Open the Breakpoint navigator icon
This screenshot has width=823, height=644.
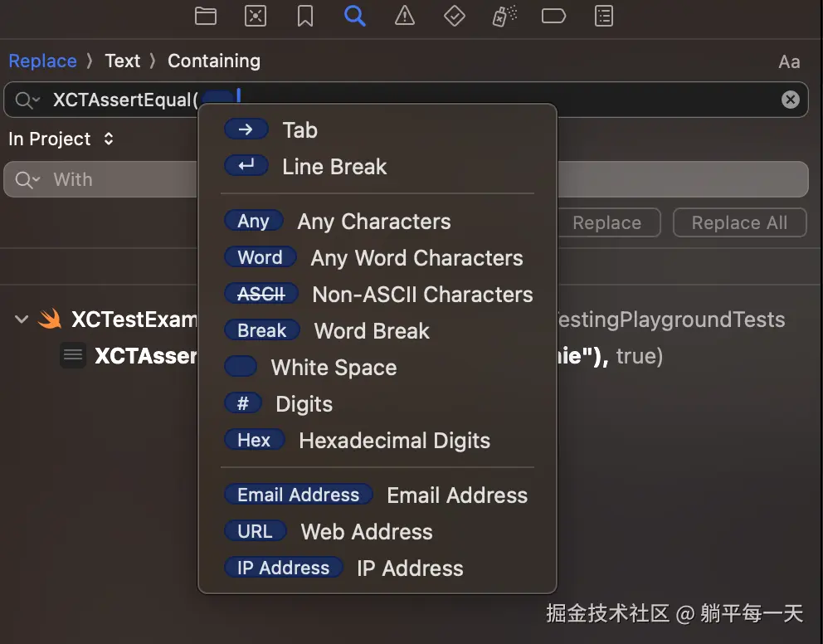[553, 16]
